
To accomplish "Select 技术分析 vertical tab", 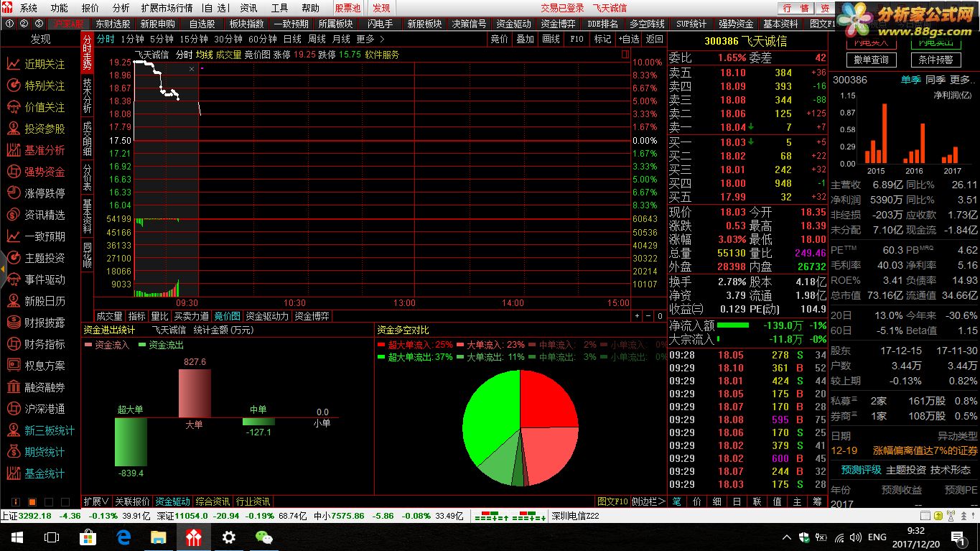I will tap(87, 96).
